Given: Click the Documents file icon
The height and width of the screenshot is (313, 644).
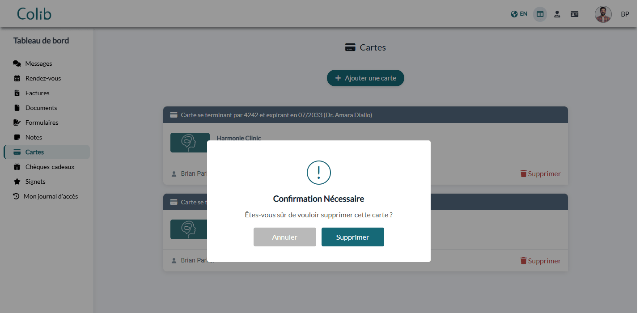Looking at the screenshot, I should (17, 108).
